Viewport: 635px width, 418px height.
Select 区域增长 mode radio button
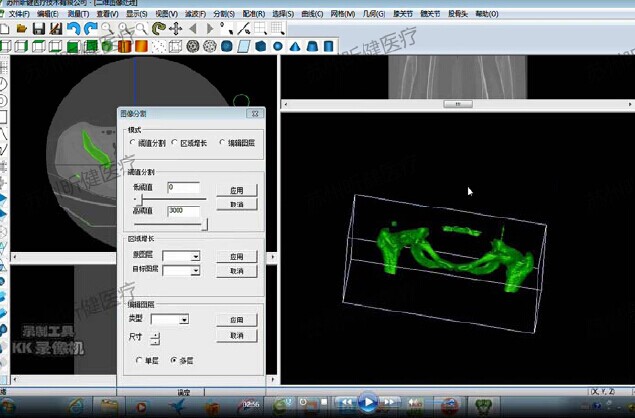coord(174,143)
